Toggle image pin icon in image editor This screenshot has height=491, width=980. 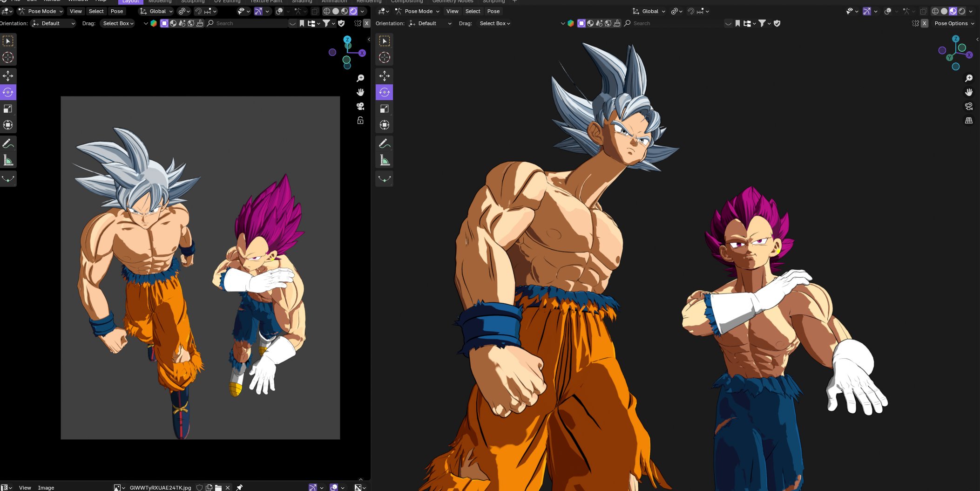(x=239, y=487)
